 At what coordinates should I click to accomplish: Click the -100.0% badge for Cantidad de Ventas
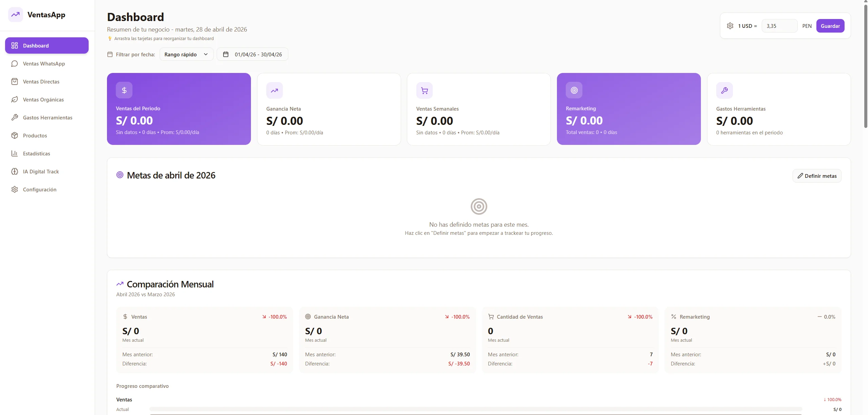[x=640, y=317]
